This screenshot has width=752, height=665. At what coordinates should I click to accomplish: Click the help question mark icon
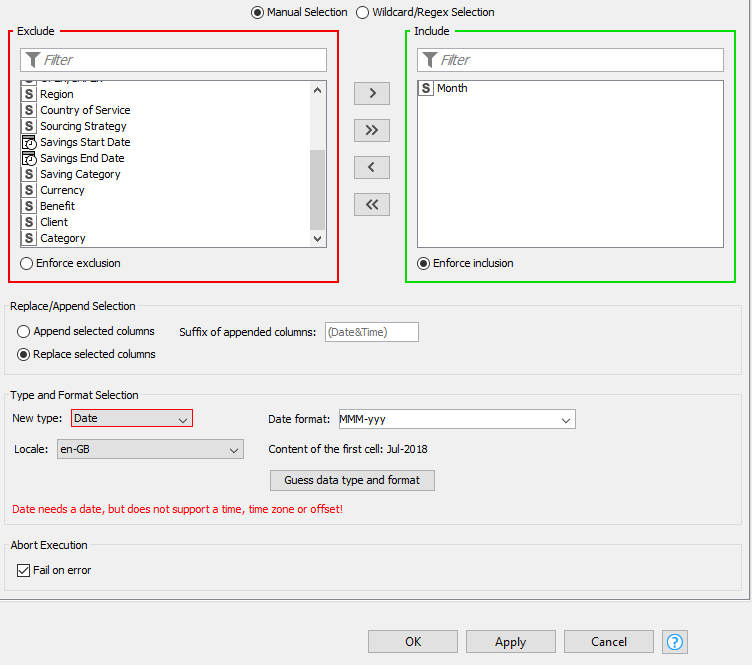coord(675,641)
